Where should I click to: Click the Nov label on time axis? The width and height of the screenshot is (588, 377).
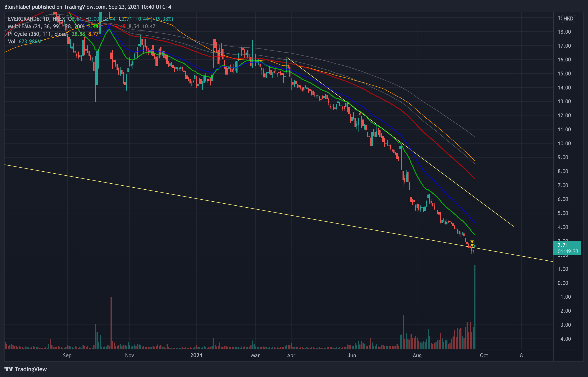coord(129,355)
